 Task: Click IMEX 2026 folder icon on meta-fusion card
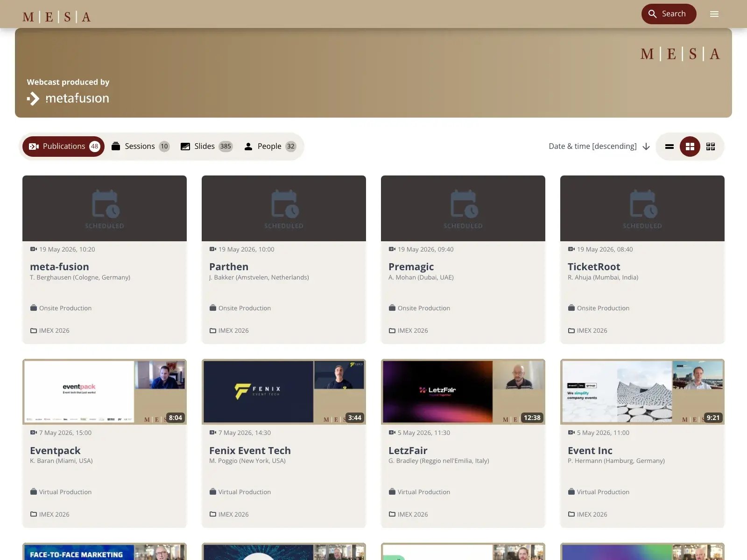[34, 330]
